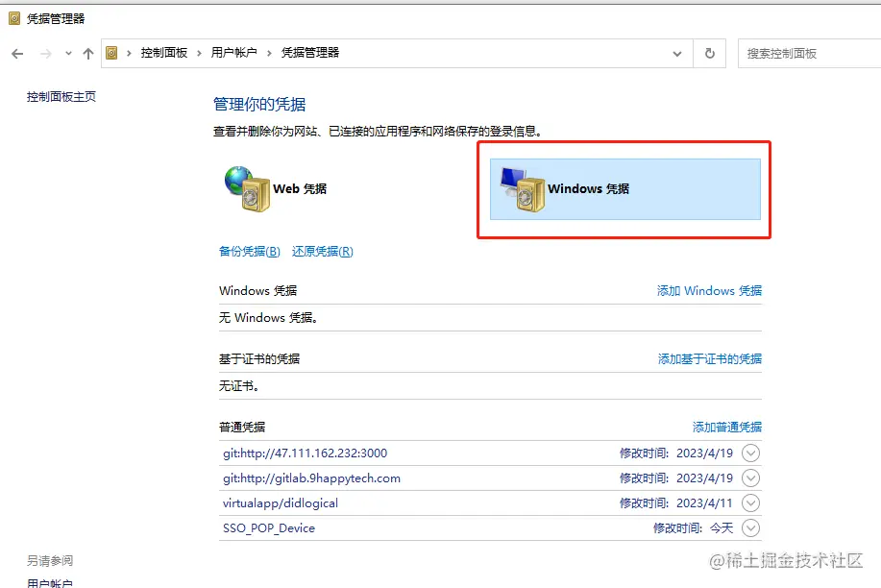Click 添加基于证书的凭据 link
Screen dimensions: 881x588
pos(710,358)
